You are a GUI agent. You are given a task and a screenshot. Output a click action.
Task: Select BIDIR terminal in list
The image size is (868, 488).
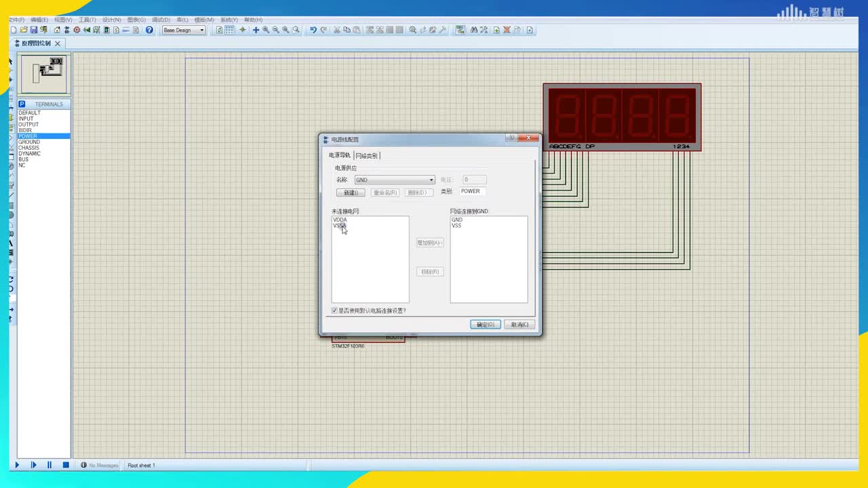coord(43,130)
